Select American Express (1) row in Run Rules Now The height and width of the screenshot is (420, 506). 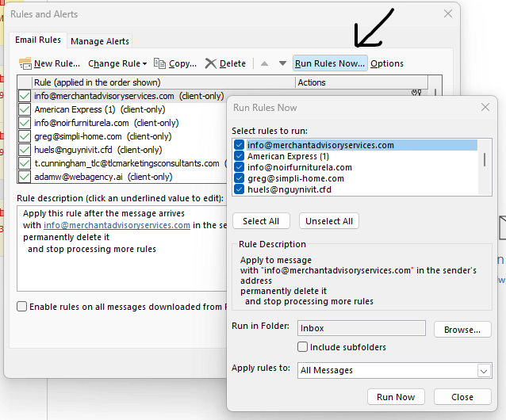click(362, 156)
